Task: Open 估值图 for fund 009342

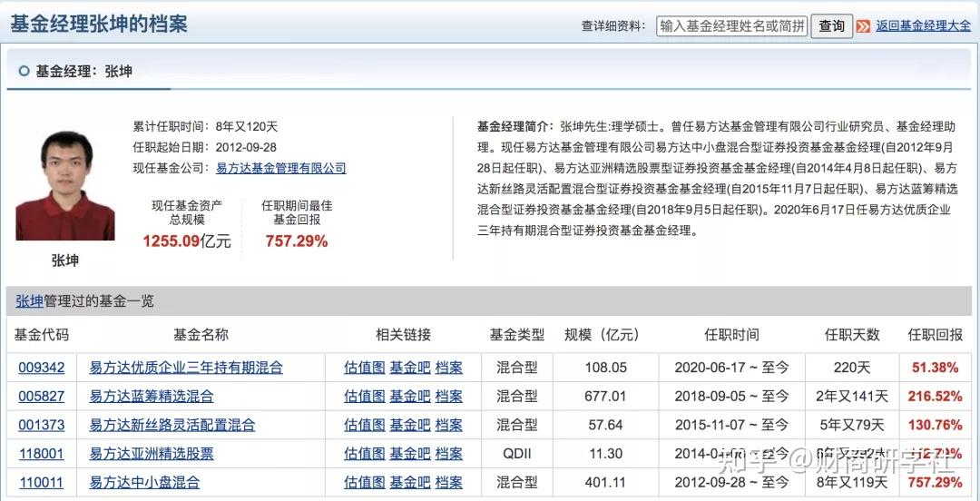Action: click(x=365, y=368)
